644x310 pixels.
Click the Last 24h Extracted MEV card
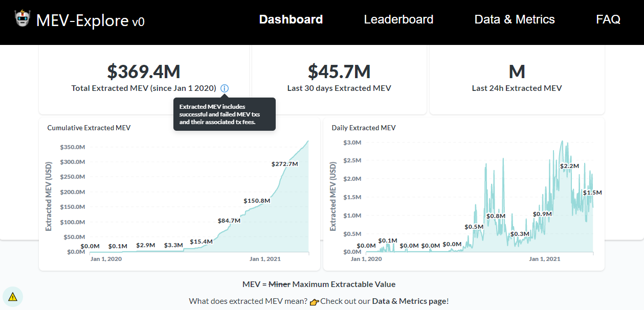(x=517, y=80)
